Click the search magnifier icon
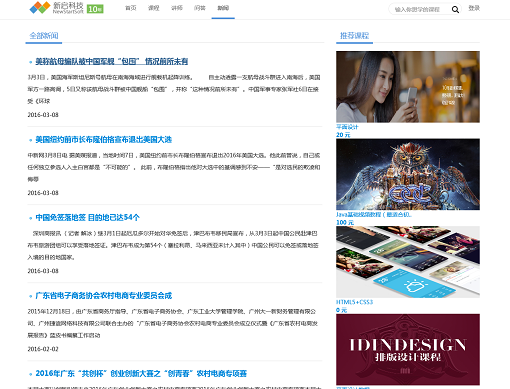 pos(455,10)
